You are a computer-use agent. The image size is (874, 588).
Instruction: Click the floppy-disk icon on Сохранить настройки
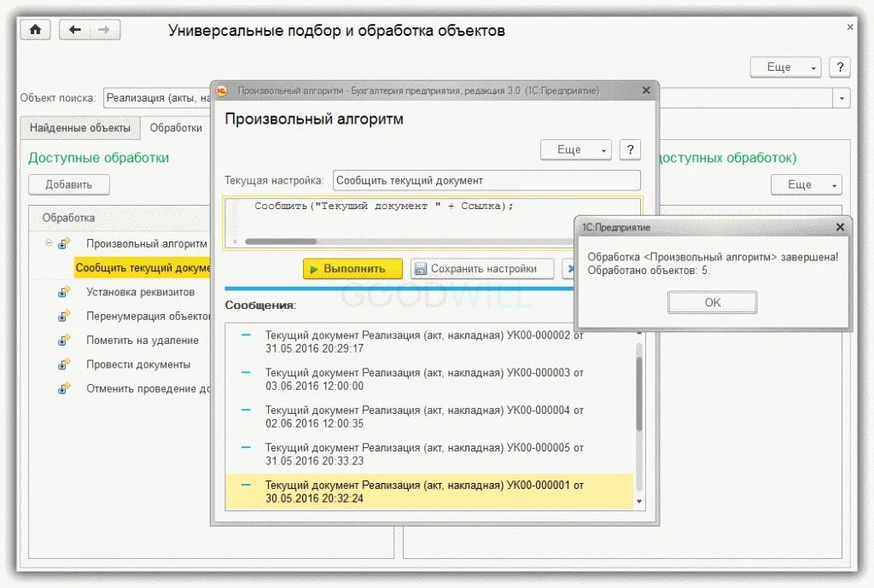[420, 269]
